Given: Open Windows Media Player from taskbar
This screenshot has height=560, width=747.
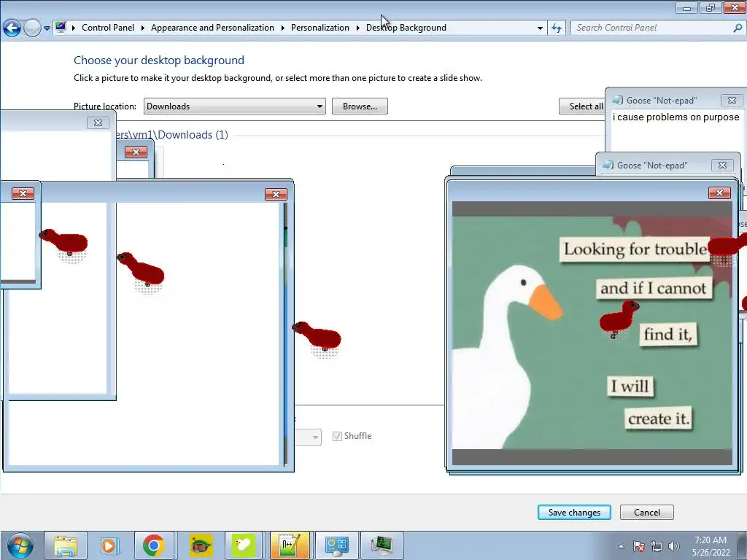Looking at the screenshot, I should [x=109, y=545].
